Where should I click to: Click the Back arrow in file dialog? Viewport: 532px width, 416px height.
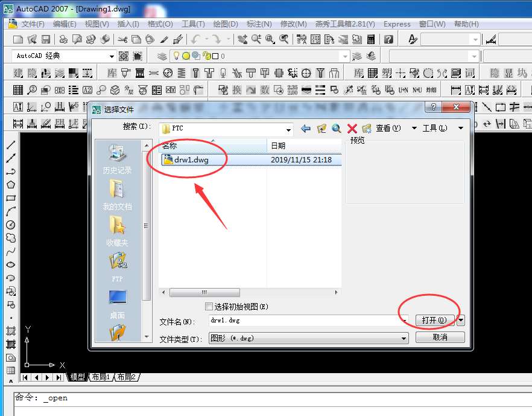click(306, 129)
